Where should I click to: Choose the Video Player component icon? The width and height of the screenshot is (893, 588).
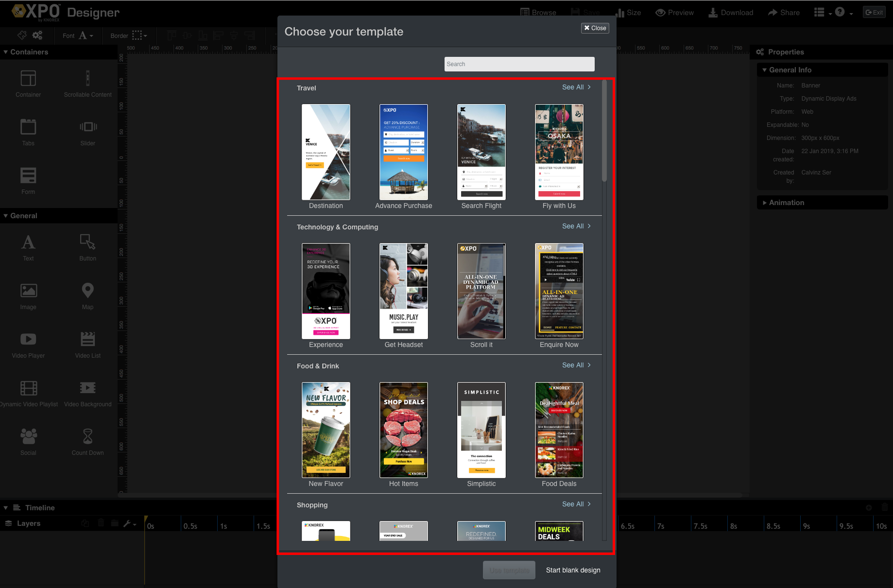(x=28, y=339)
